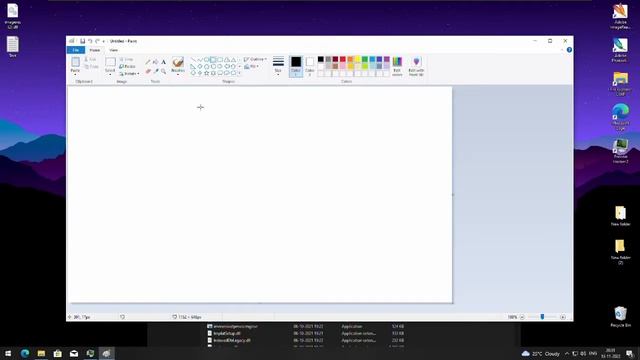The height and width of the screenshot is (360, 640).
Task: Select the New folder desktop icon
Action: tap(620, 216)
